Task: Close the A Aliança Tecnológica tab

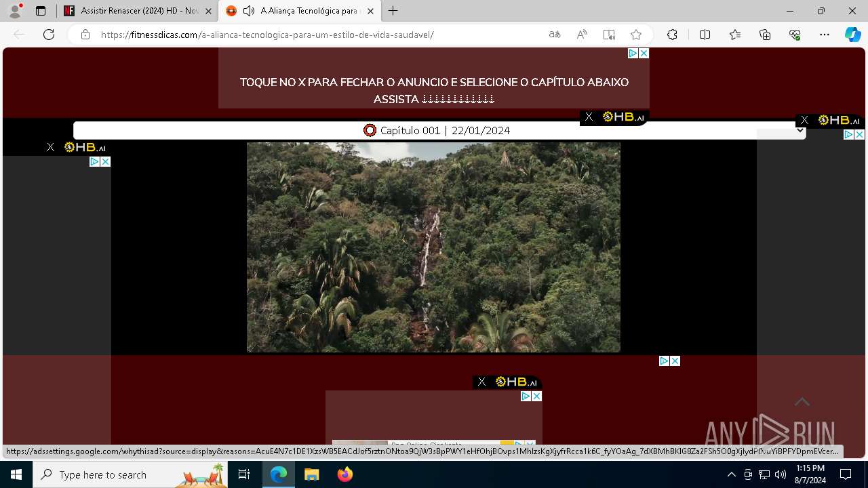Action: pos(370,11)
